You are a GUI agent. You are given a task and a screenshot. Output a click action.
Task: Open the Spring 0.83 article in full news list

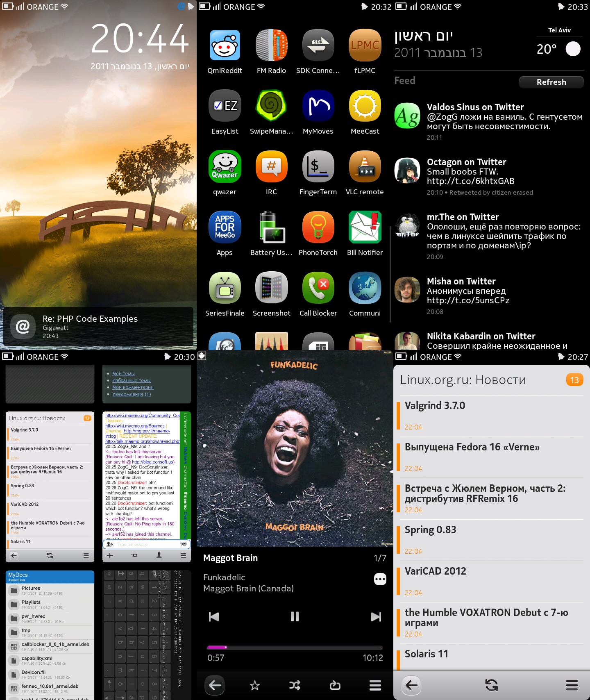click(491, 540)
